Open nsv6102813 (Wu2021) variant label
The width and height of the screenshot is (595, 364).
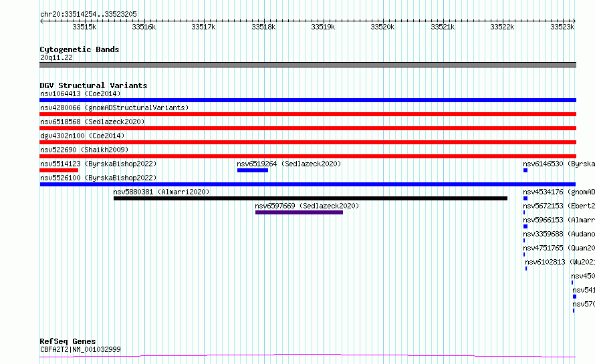pos(560,262)
